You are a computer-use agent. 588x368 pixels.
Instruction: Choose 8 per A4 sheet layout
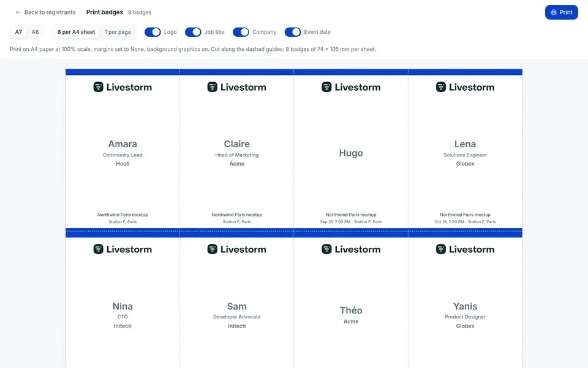pyautogui.click(x=76, y=32)
